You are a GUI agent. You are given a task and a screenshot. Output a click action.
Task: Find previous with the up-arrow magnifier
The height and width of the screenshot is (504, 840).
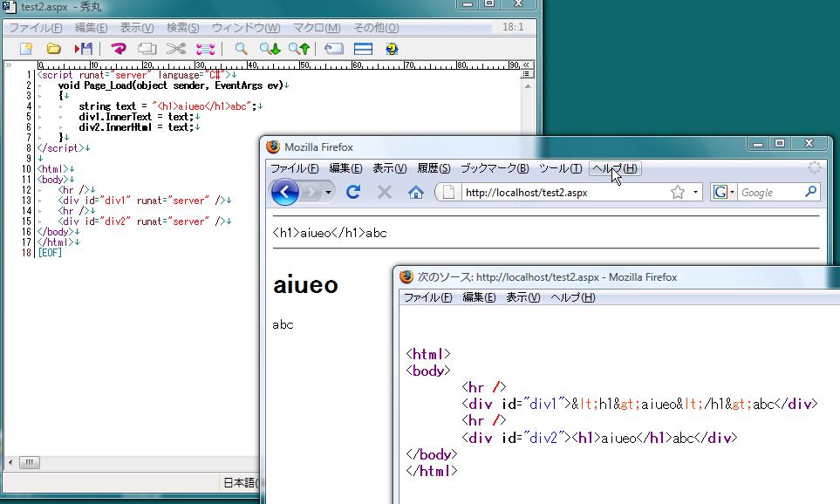click(299, 50)
